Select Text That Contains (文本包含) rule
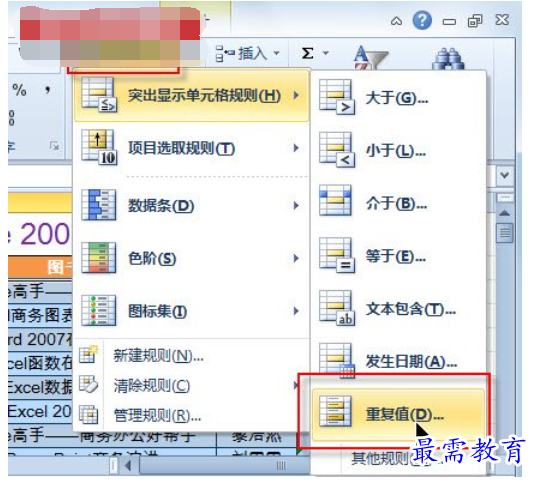The image size is (534, 482). pos(398,309)
